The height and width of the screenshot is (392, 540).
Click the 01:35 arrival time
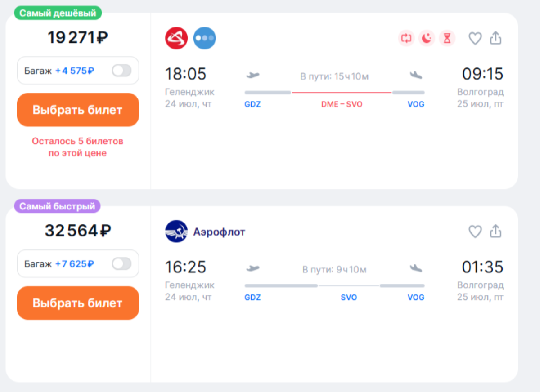click(x=482, y=267)
